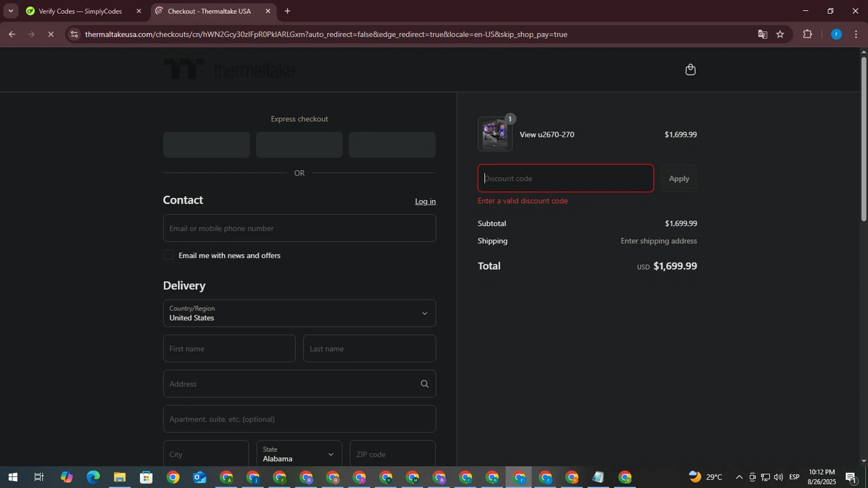Stop the page loading with the X button
This screenshot has width=868, height=488.
pos(51,34)
